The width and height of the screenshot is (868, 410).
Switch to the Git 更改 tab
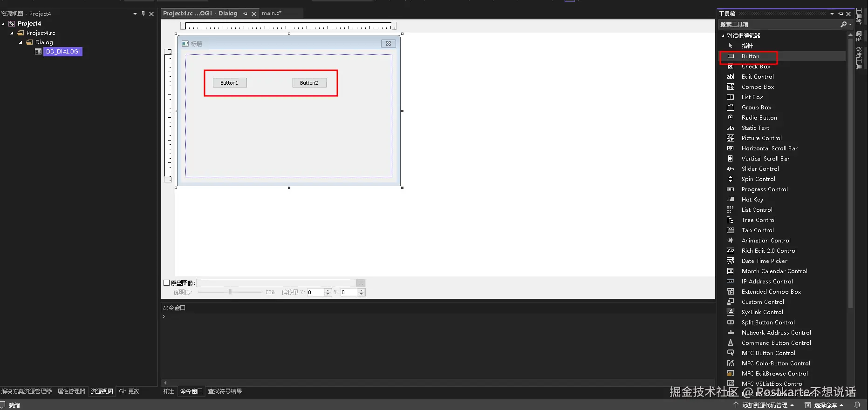tap(129, 391)
